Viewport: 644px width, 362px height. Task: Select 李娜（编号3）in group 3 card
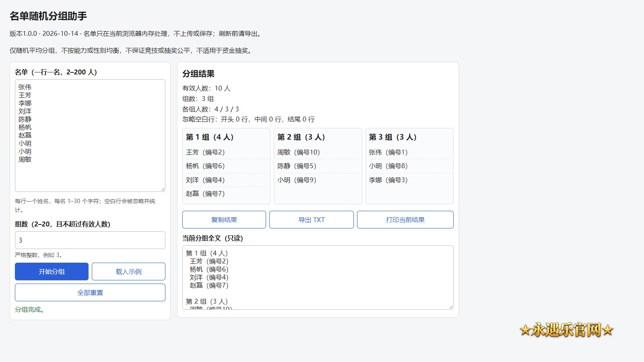click(388, 180)
